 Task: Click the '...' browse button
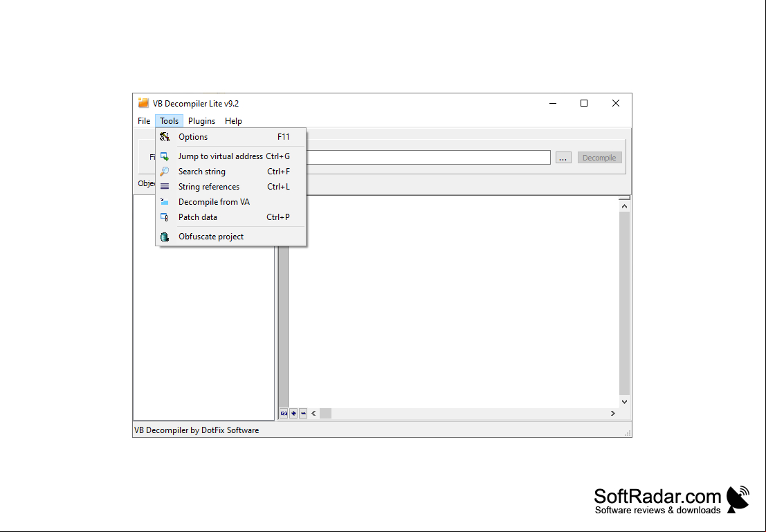coord(563,158)
